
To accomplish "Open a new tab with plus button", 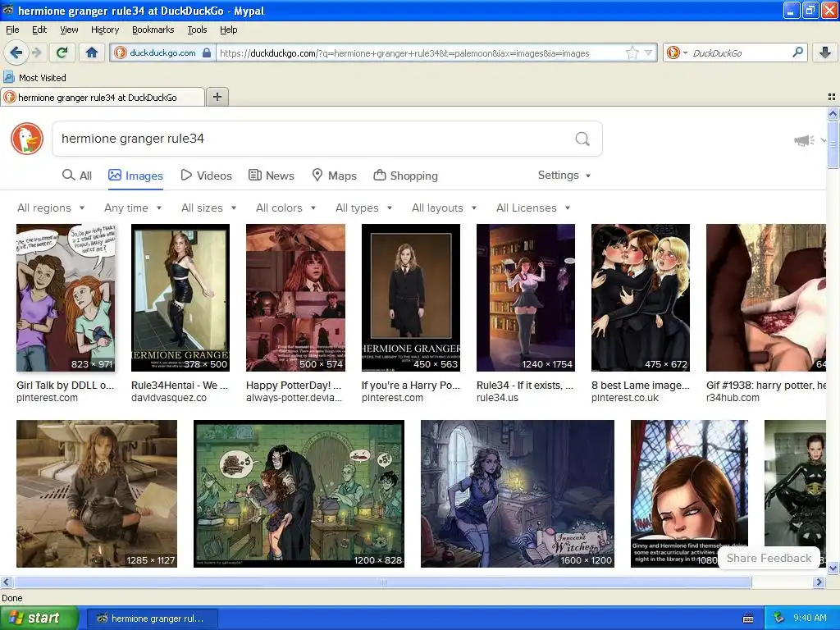I will pos(217,97).
